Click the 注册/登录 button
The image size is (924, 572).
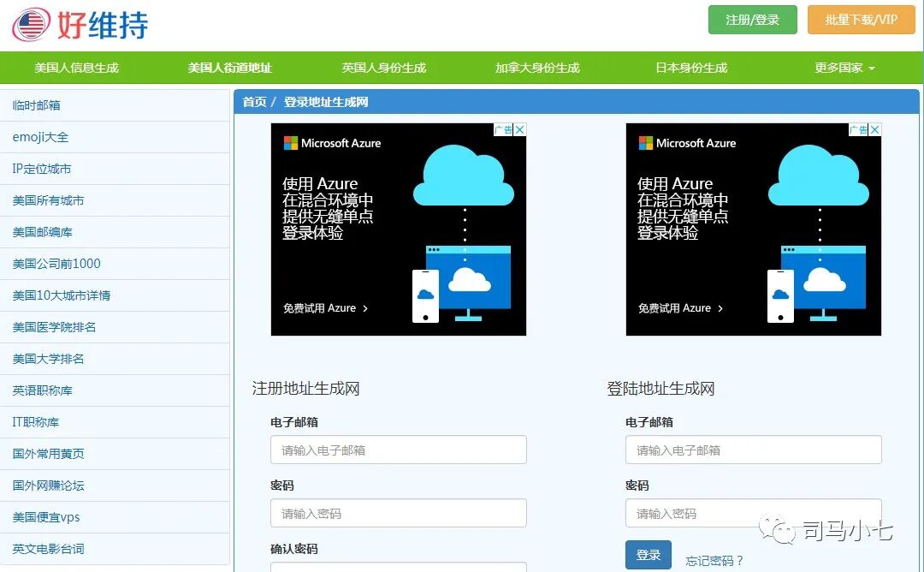(x=753, y=20)
